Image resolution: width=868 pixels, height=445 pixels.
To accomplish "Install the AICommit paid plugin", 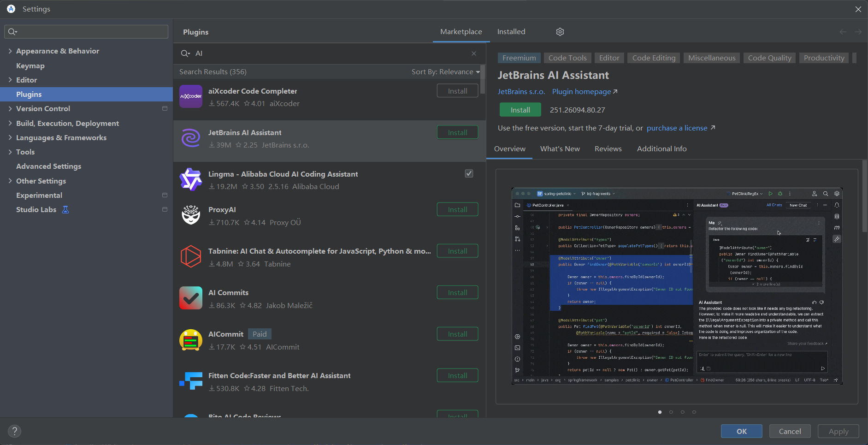I will (x=457, y=334).
